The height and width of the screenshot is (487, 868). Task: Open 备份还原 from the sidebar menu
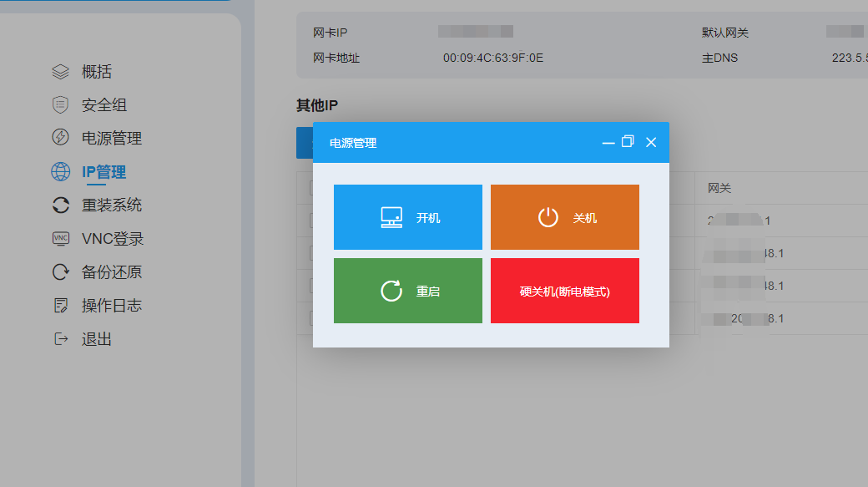[111, 272]
